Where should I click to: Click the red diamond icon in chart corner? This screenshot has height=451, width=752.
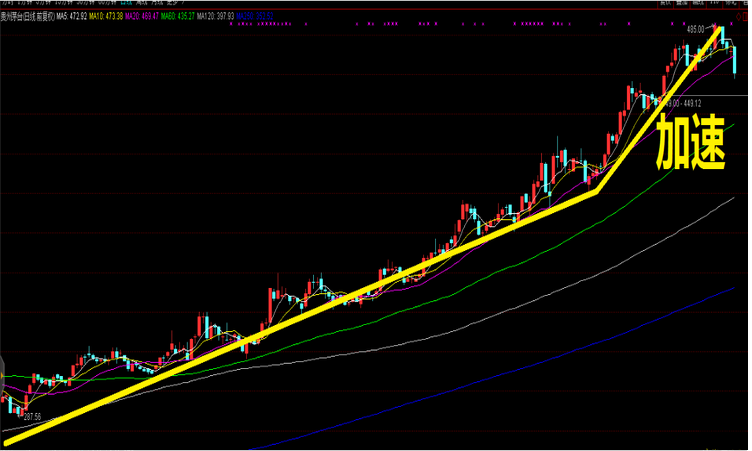[739, 17]
